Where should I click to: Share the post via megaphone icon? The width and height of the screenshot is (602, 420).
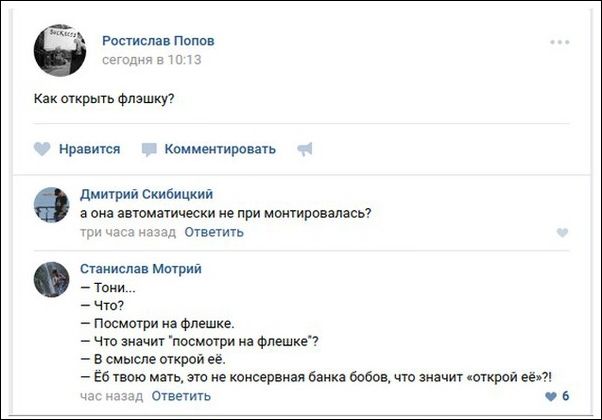click(x=305, y=149)
